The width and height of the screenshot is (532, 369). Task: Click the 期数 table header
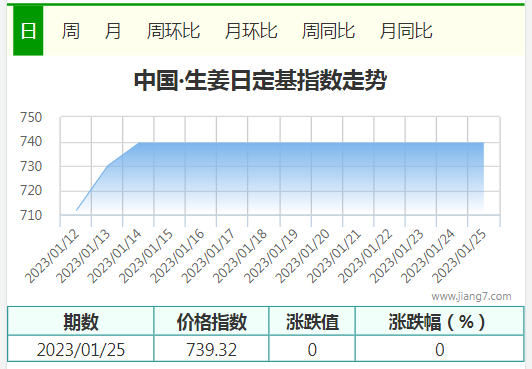tap(81, 322)
